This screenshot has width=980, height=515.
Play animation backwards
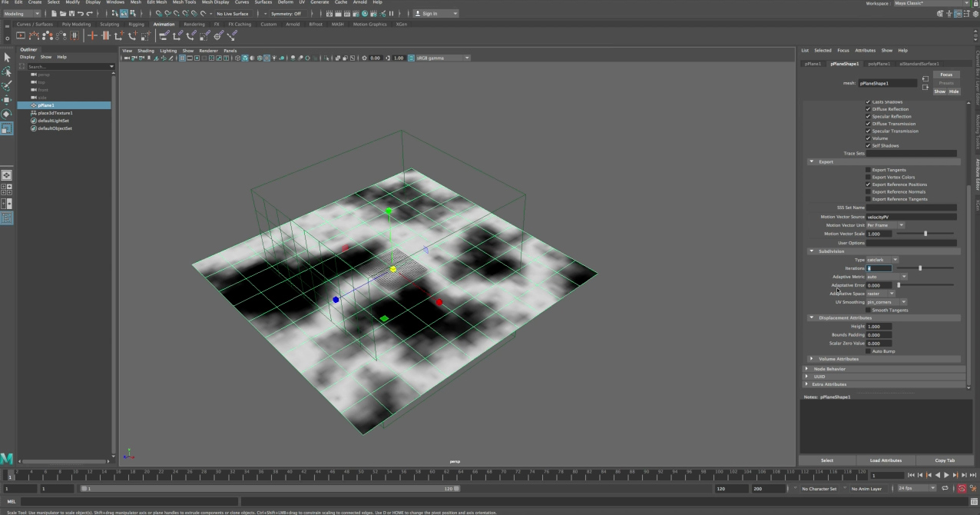pos(938,475)
